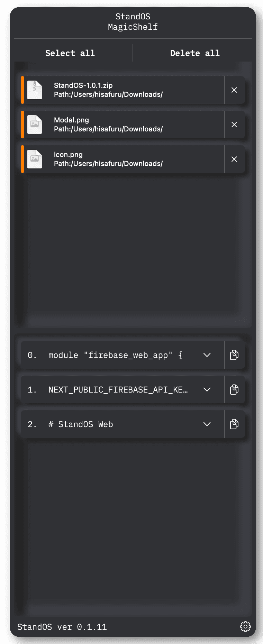Toggle the orange selection bar on icon.png
The width and height of the screenshot is (263, 644).
coord(23,159)
